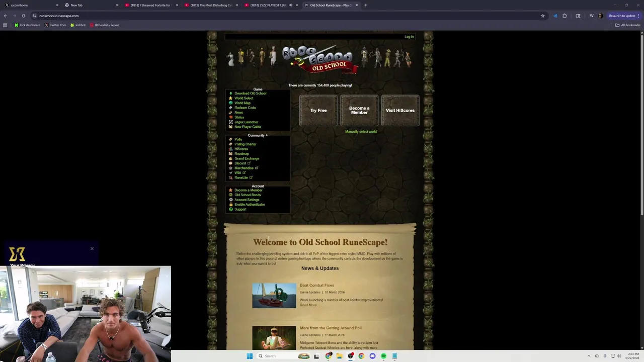The image size is (644, 362).
Task: Click the Discord speech-bubble icon
Action: coord(230,163)
